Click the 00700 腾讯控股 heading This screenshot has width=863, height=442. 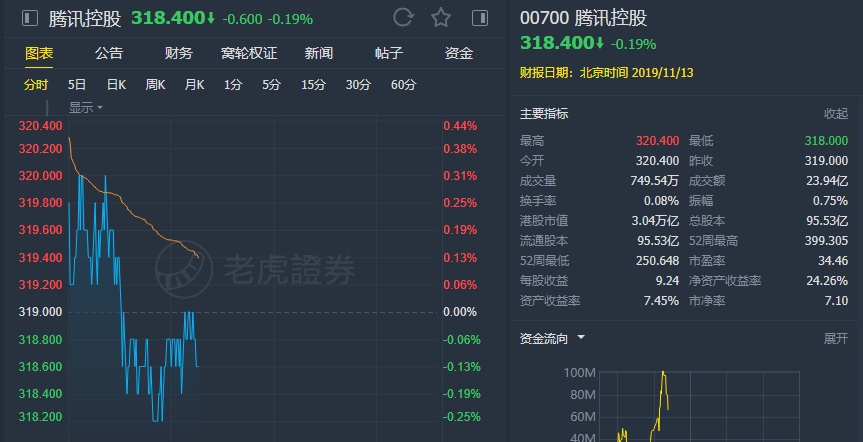[583, 18]
